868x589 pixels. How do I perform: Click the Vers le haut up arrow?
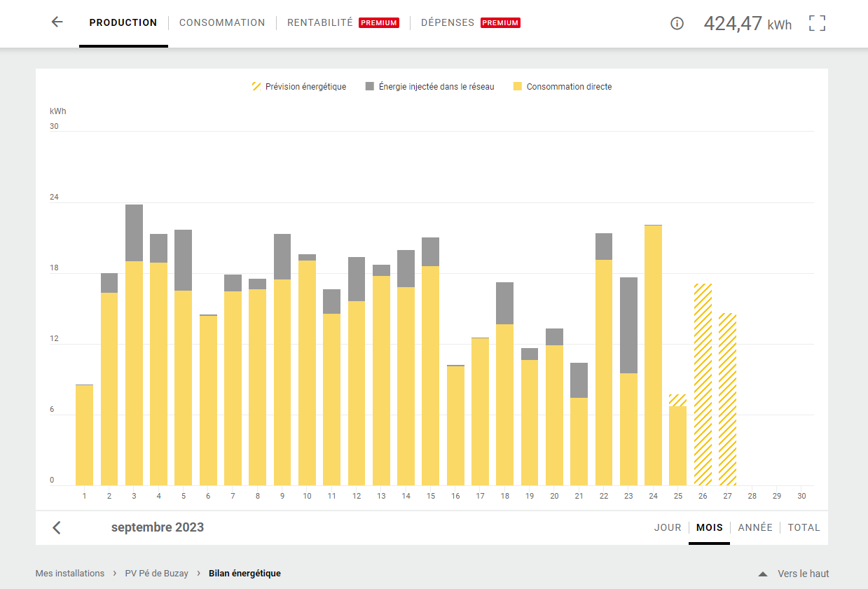tap(763, 574)
